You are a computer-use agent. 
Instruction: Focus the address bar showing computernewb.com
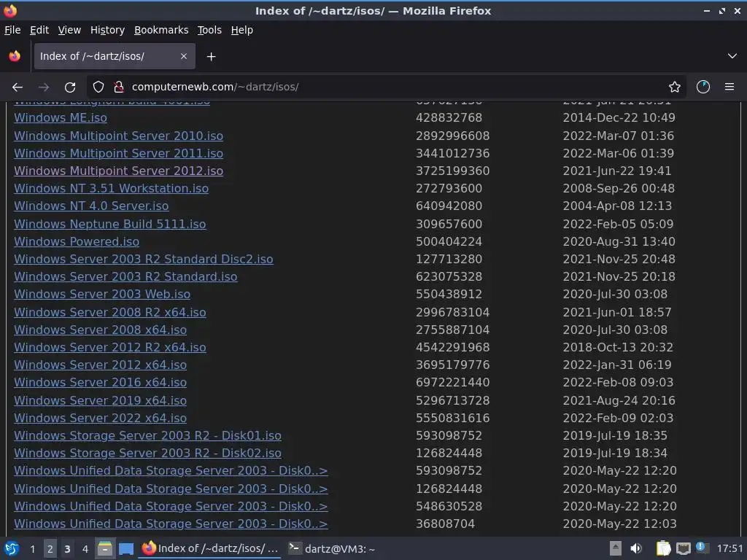[386, 87]
